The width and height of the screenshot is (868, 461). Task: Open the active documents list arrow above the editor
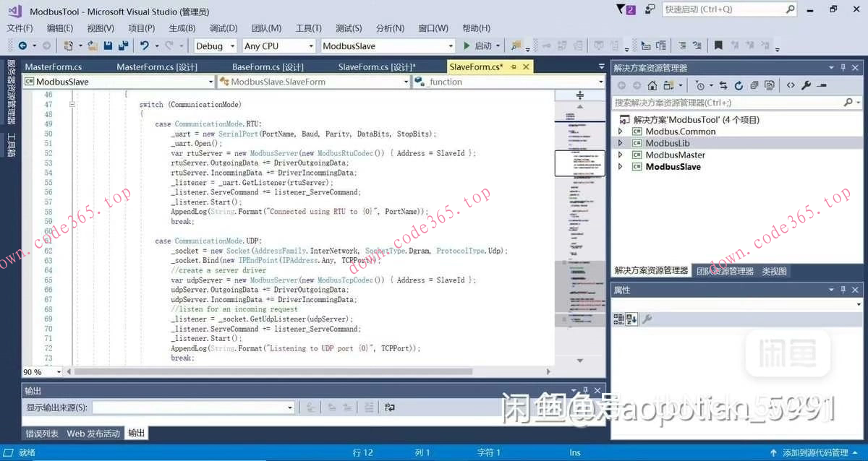coord(601,66)
